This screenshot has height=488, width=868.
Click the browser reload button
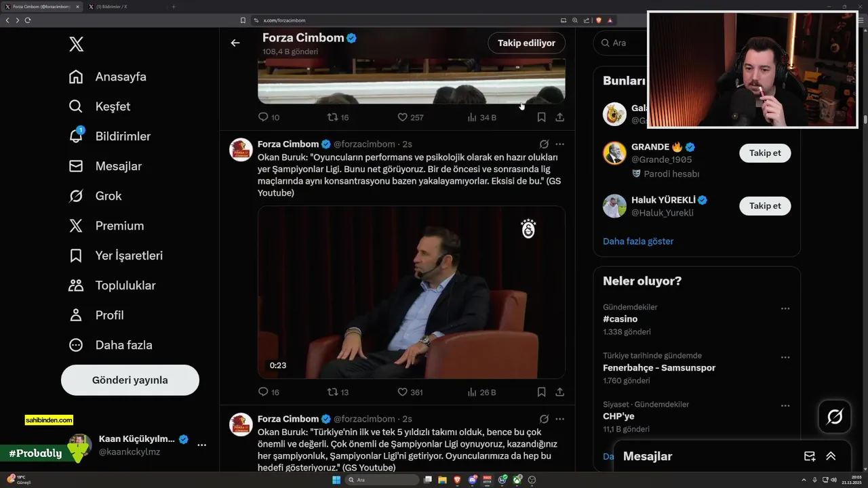tap(28, 20)
